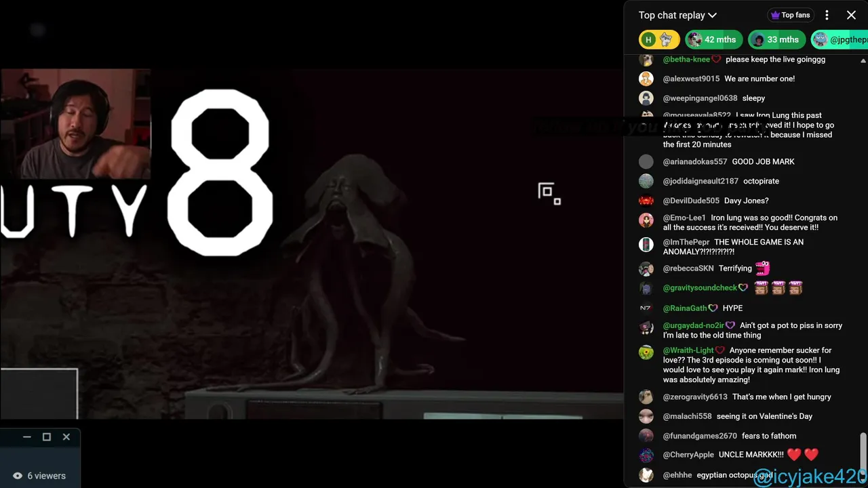Click @DevilDude505's red avatar
The image size is (868, 488).
[646, 201]
